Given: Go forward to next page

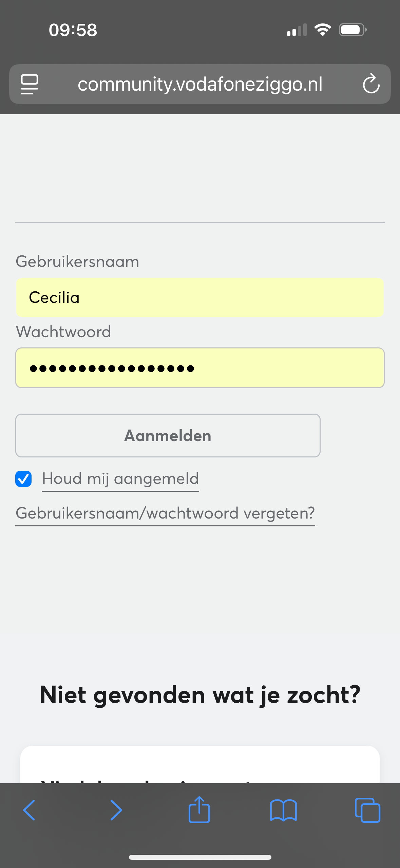Looking at the screenshot, I should tap(116, 810).
